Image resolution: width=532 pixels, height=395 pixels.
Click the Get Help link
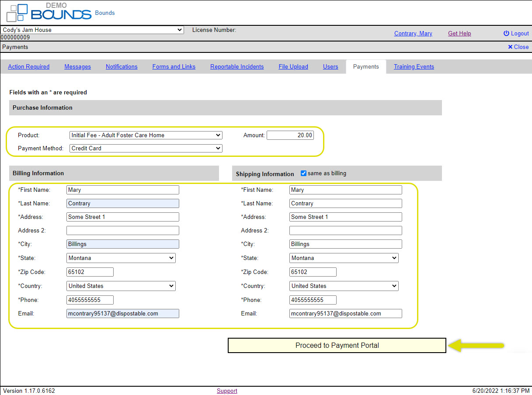[459, 33]
